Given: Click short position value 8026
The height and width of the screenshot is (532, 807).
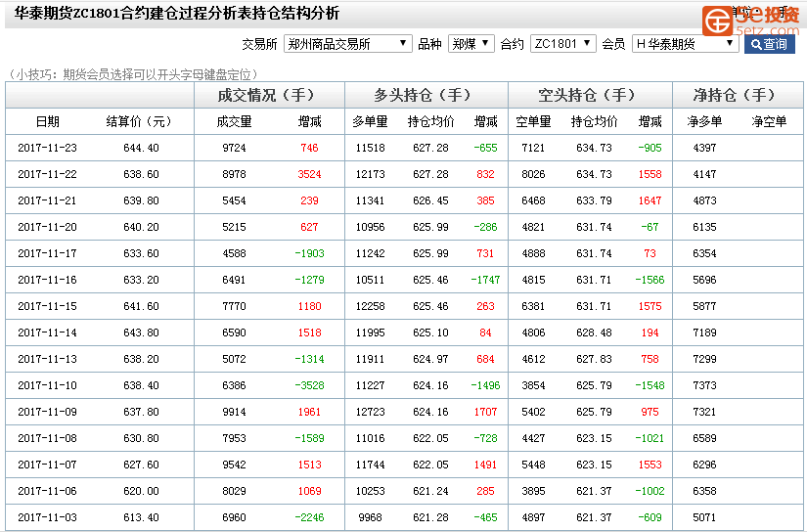Looking at the screenshot, I should click(x=533, y=174).
